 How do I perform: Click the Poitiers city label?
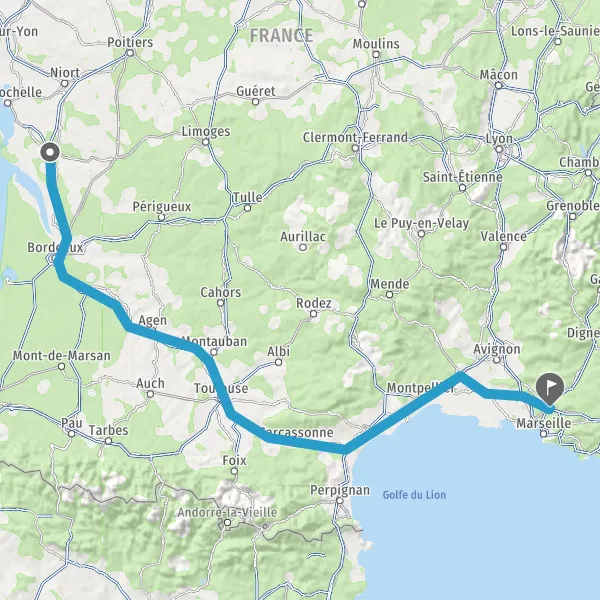point(130,42)
